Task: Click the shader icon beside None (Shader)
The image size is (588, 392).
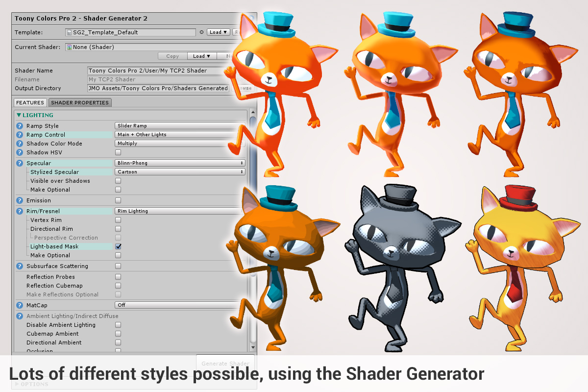Action: click(70, 47)
